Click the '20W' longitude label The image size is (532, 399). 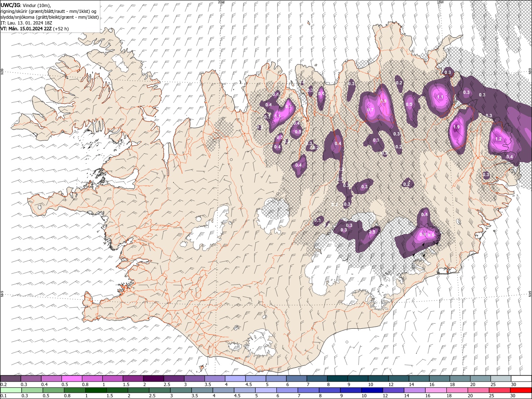[x=221, y=2]
